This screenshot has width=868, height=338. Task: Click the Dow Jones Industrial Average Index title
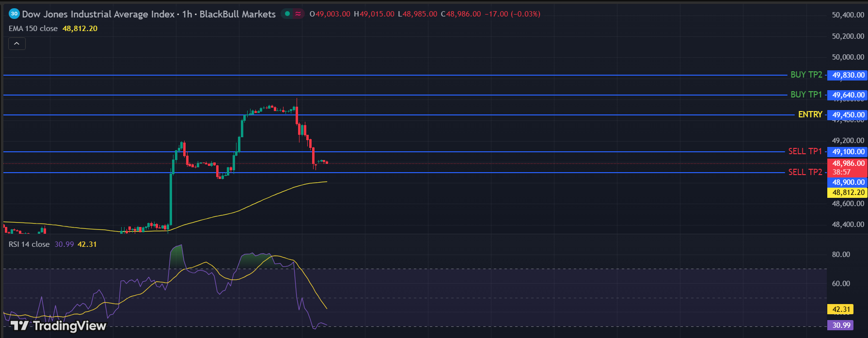tap(98, 14)
